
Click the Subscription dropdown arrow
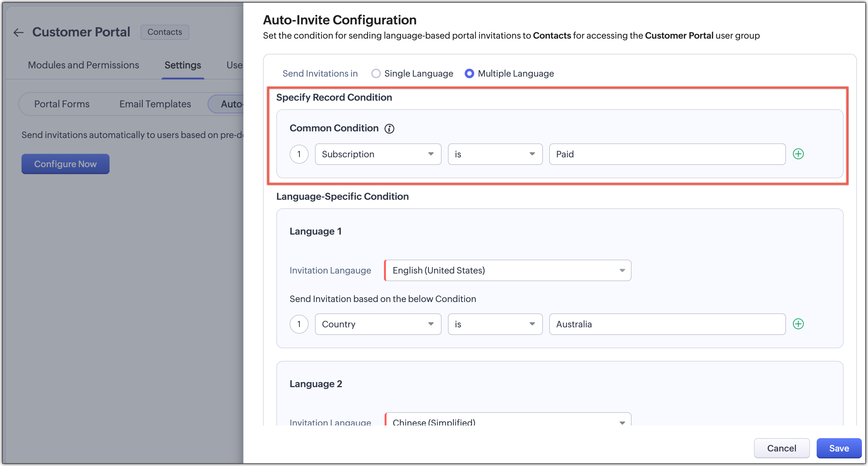[x=431, y=154]
